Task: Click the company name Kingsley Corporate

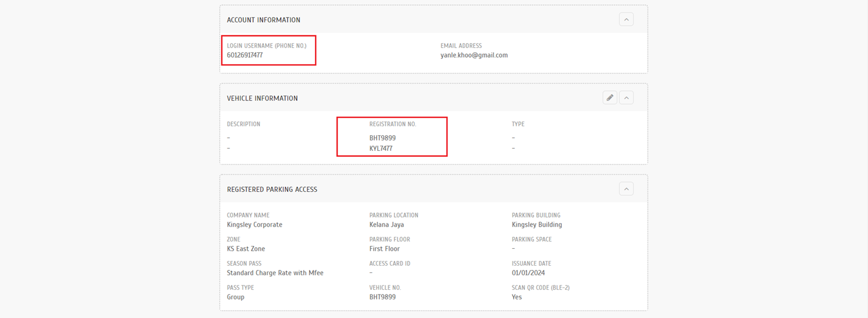Action: coord(254,225)
